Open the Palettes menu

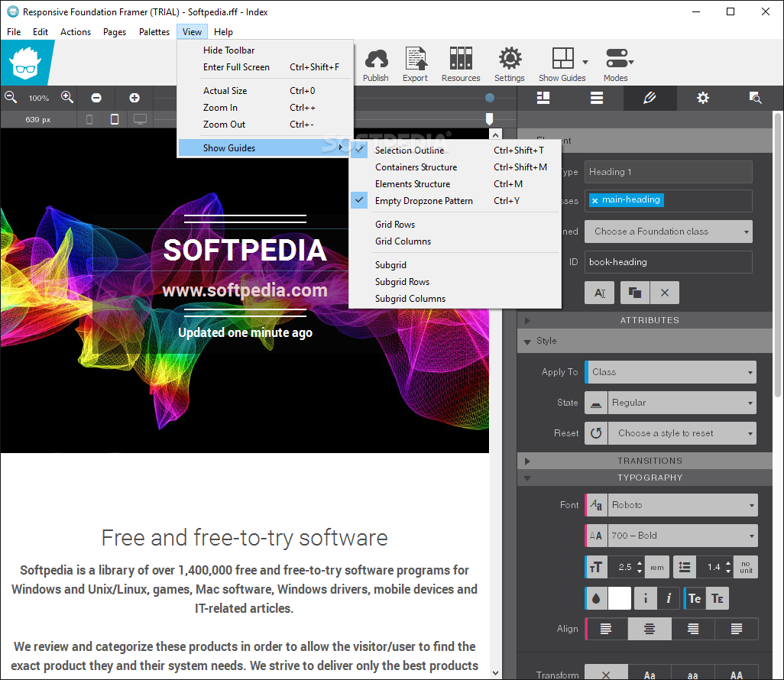tap(154, 32)
